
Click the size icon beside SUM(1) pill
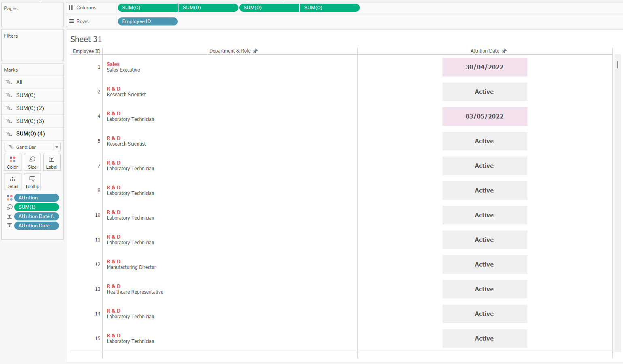(x=10, y=207)
